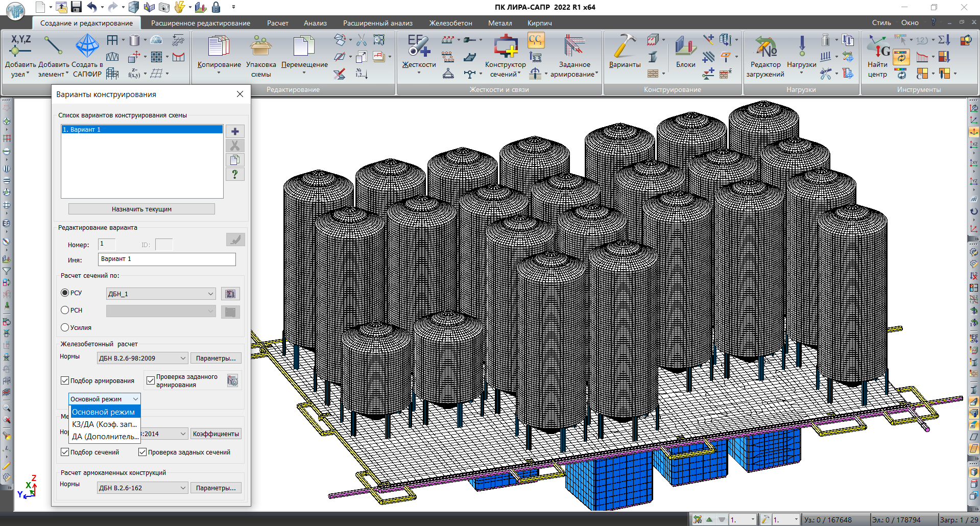
Task: Click the Имя field containing Вариант 1
Action: click(166, 259)
